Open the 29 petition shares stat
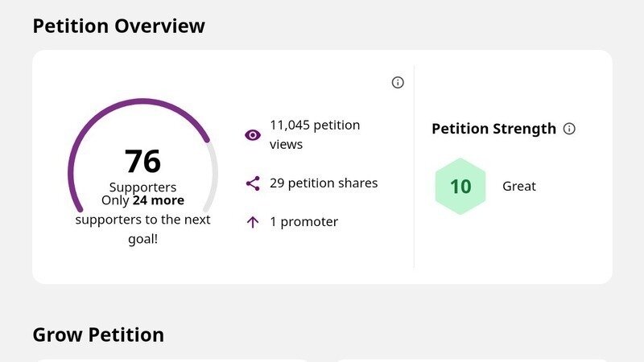Image resolution: width=644 pixels, height=362 pixels. [x=324, y=183]
